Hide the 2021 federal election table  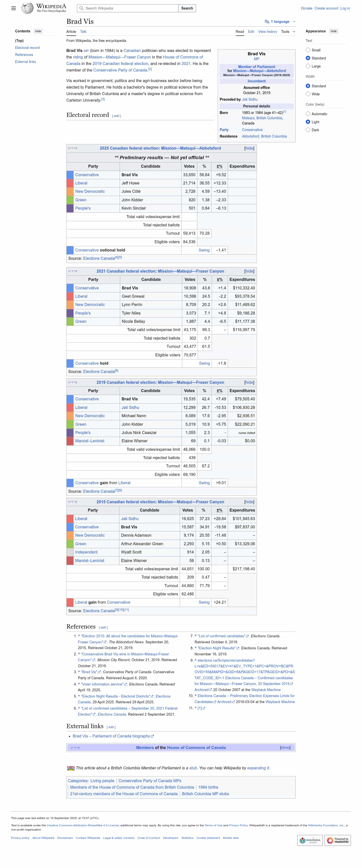249,271
